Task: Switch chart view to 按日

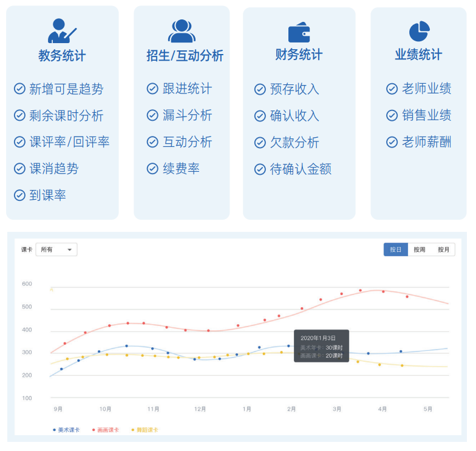Action: pos(396,249)
